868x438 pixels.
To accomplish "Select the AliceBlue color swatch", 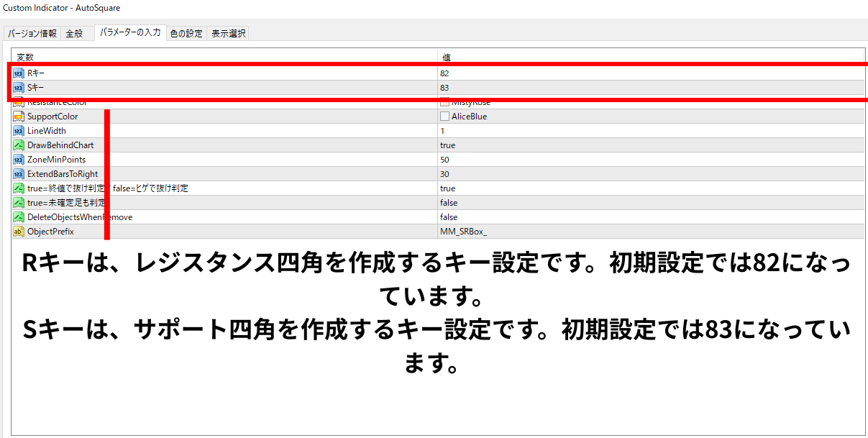I will pos(444,117).
